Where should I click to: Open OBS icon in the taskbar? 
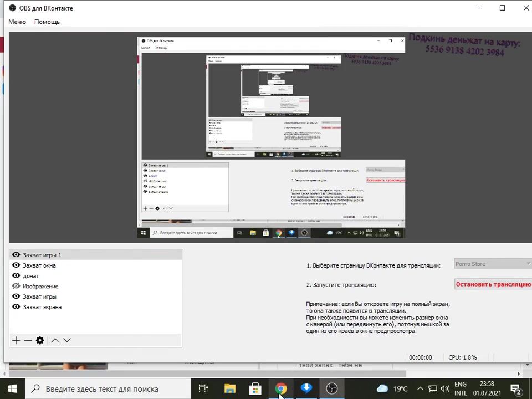pos(331,388)
